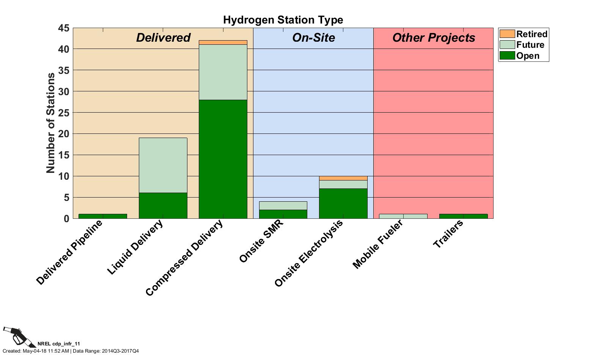The width and height of the screenshot is (607, 364).
Task: Select the Delivered section heading
Action: [x=163, y=38]
